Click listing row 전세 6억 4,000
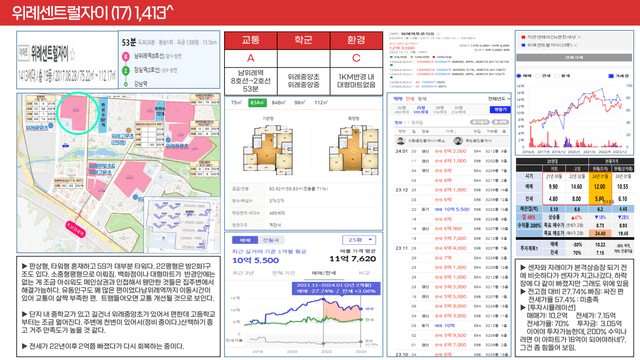The image size is (640, 360). click(451, 248)
